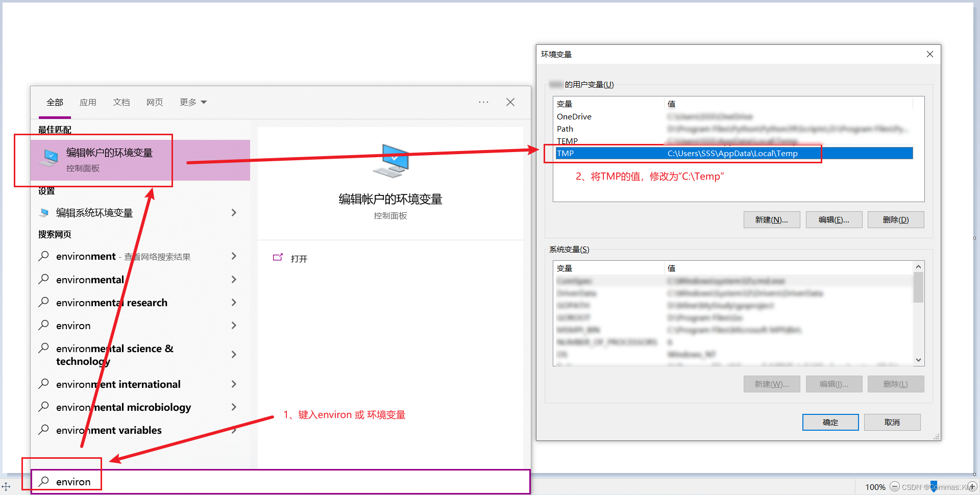Click the magnifier icon beside the environ suggestion

pyautogui.click(x=44, y=326)
